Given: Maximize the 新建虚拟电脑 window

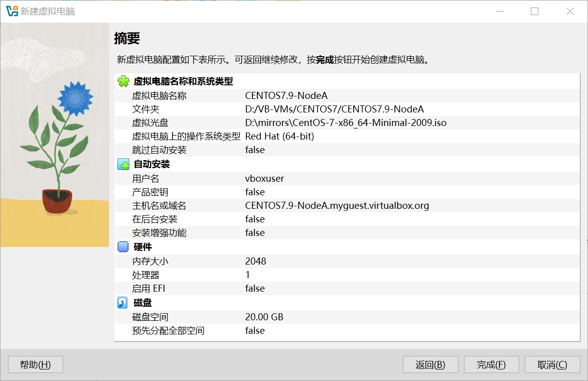Looking at the screenshot, I should [x=535, y=11].
